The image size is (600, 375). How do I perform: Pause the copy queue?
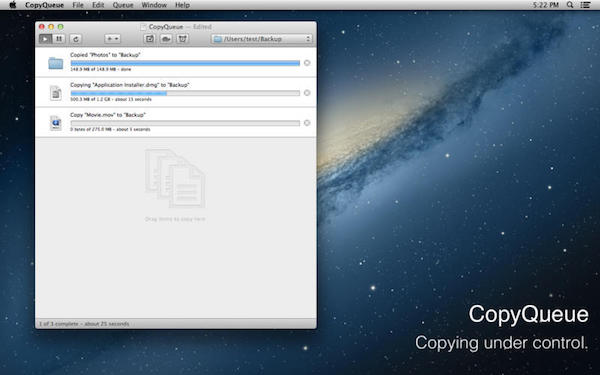pyautogui.click(x=59, y=39)
